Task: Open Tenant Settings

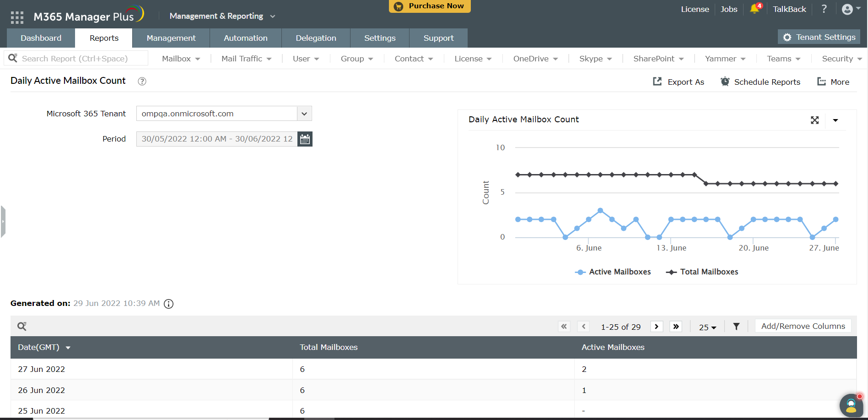Action: (819, 37)
